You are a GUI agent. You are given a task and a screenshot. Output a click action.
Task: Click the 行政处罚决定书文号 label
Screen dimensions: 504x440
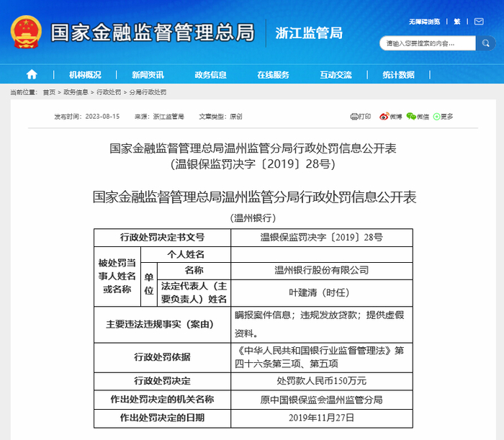tap(162, 238)
